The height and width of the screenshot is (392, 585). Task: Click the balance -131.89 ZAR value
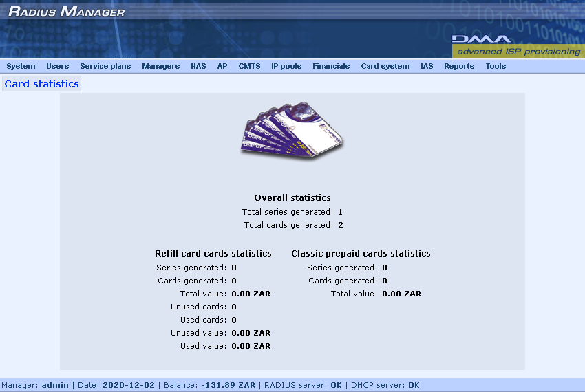click(x=228, y=385)
